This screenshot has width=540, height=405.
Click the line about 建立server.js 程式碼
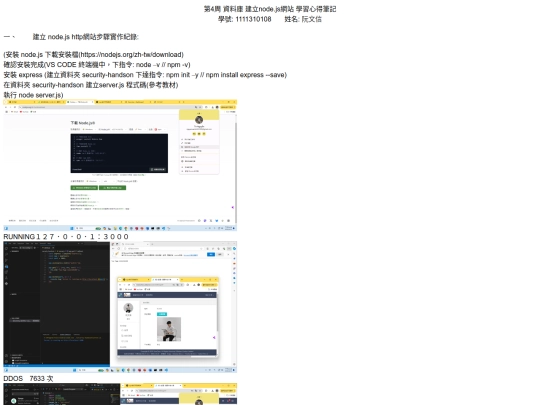[x=91, y=85]
